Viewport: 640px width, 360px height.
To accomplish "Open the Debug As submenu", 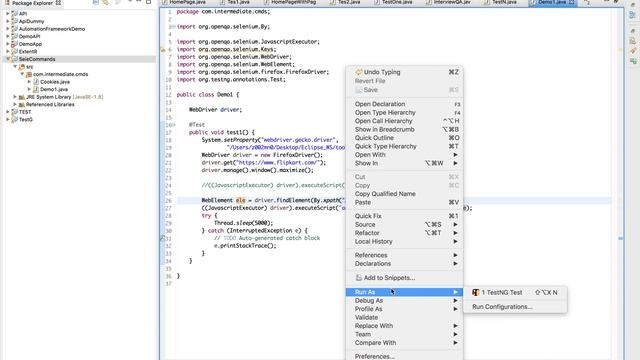I will pyautogui.click(x=404, y=300).
